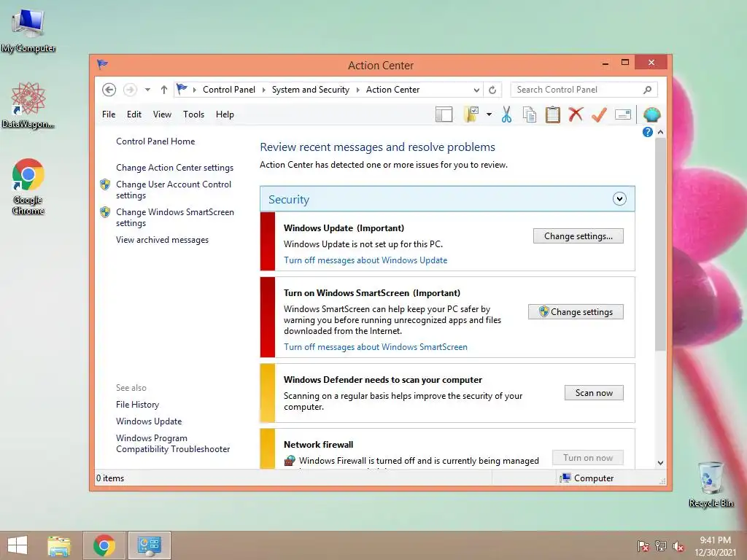Click the blue shell globe icon
The height and width of the screenshot is (560, 747).
[651, 114]
